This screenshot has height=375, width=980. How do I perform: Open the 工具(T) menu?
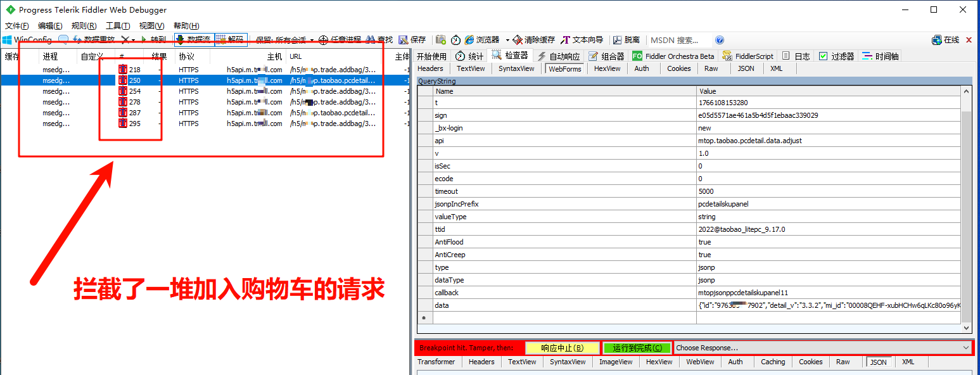[x=118, y=26]
